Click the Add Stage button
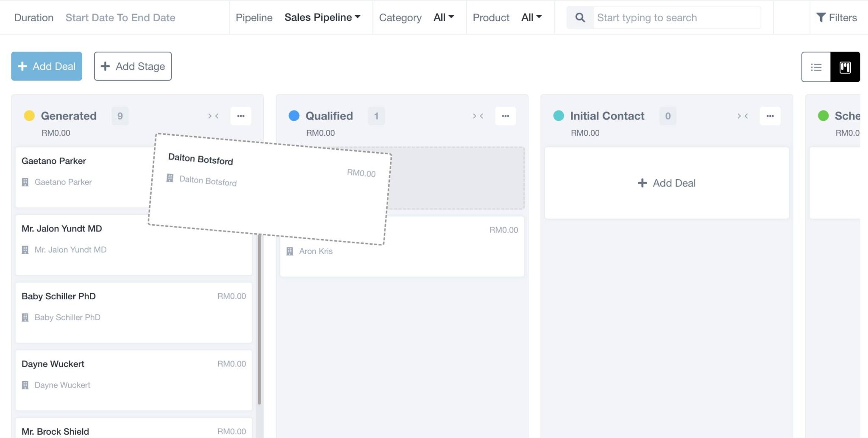This screenshot has height=438, width=868. click(x=133, y=66)
